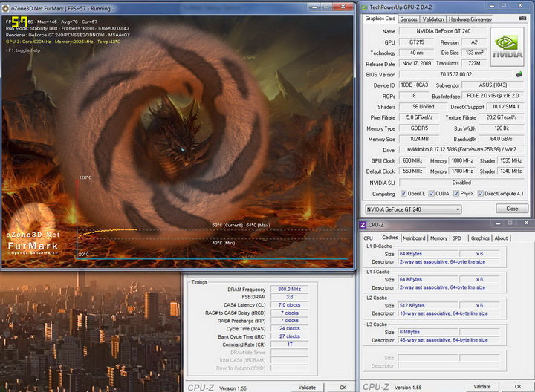Click the Release Date Nov 17, 2009 value
The height and width of the screenshot is (392, 535).
(416, 63)
